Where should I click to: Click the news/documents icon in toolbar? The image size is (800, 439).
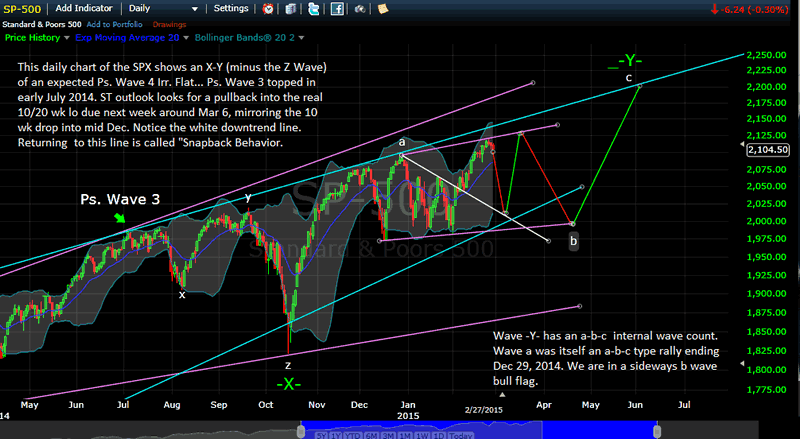(289, 8)
